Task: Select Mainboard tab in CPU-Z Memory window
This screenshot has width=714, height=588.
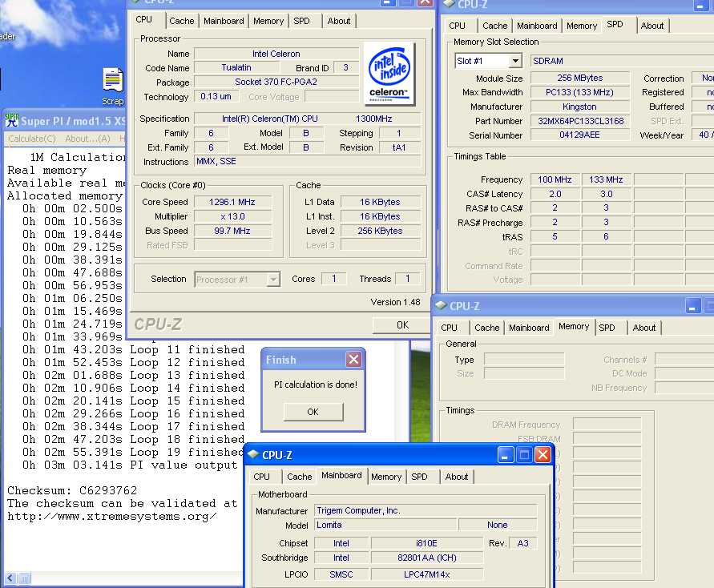Action: click(529, 328)
